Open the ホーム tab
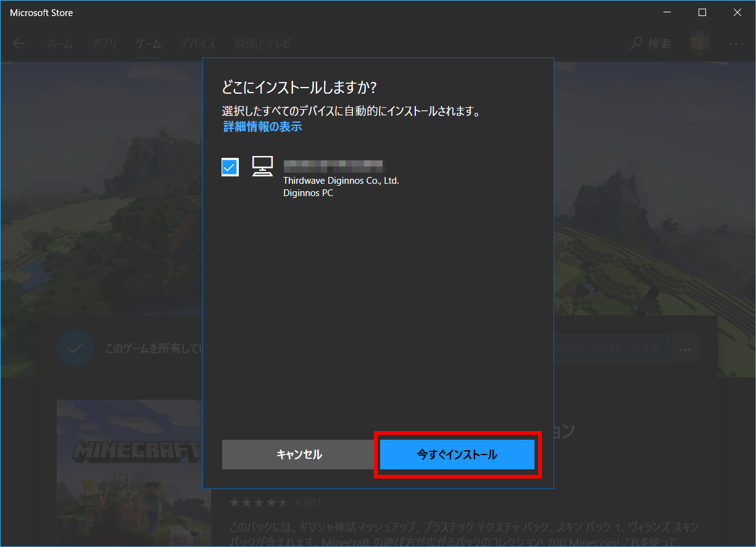 pos(60,44)
